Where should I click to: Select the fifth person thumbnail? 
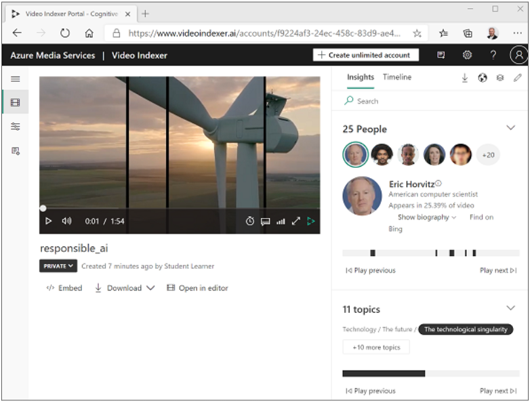(x=462, y=155)
